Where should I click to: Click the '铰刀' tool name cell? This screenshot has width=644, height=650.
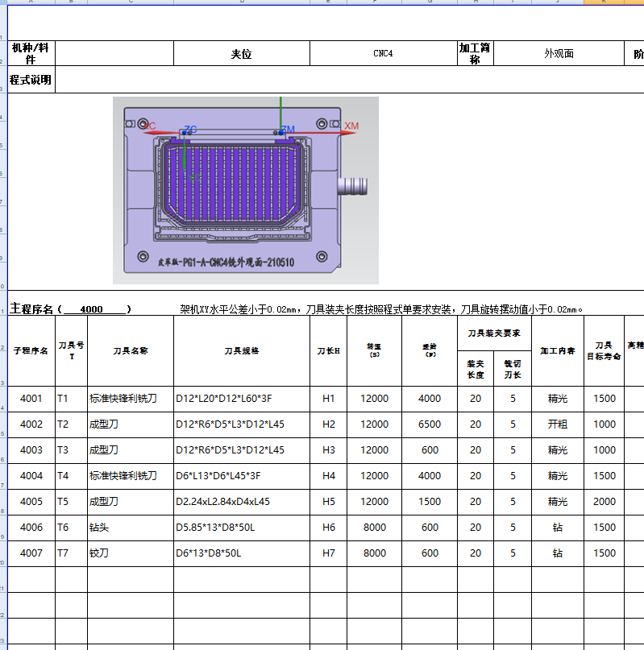(131, 553)
